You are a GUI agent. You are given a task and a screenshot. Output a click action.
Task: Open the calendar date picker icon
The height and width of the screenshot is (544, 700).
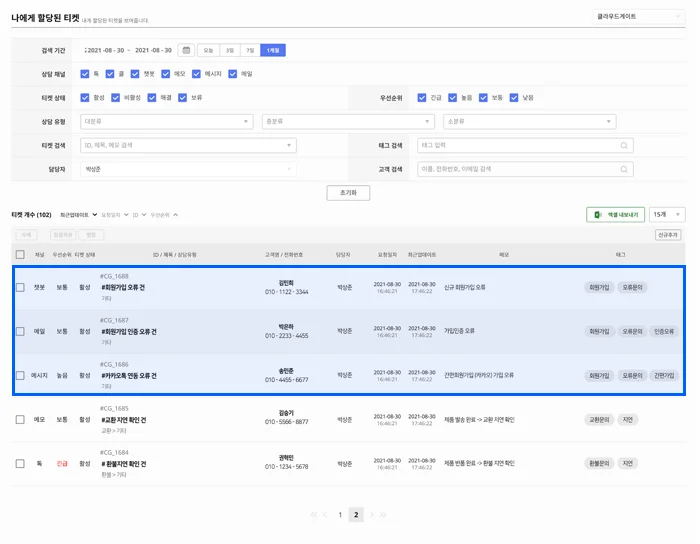tap(185, 50)
